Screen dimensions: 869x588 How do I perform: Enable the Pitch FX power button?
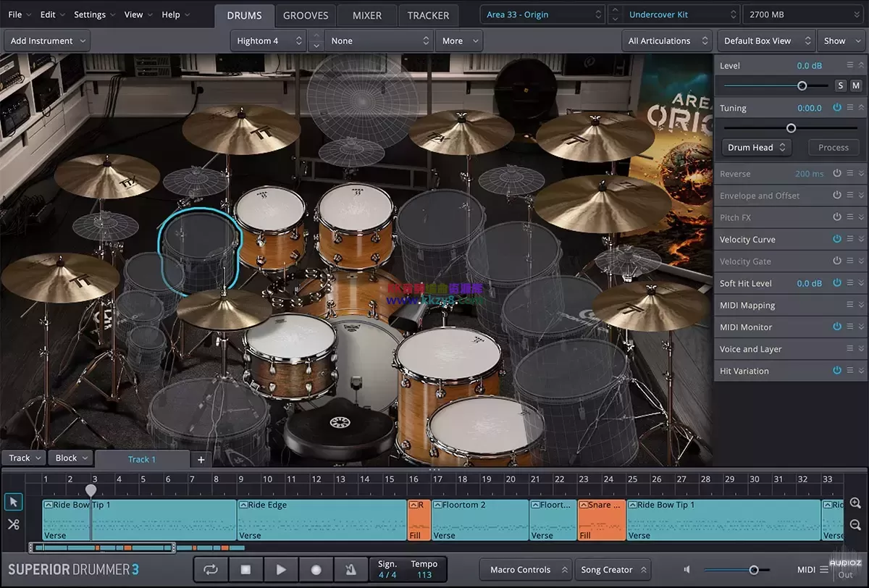pyautogui.click(x=837, y=217)
